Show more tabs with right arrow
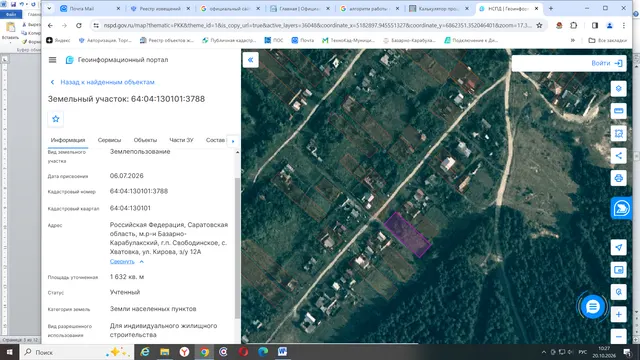 click(233, 141)
